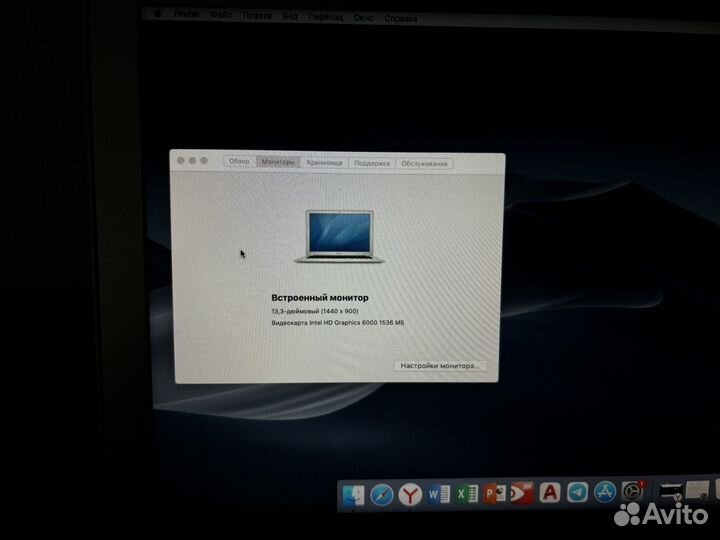Open the Finder menu in menu bar
Screen dimensions: 720x540
[x=186, y=14]
